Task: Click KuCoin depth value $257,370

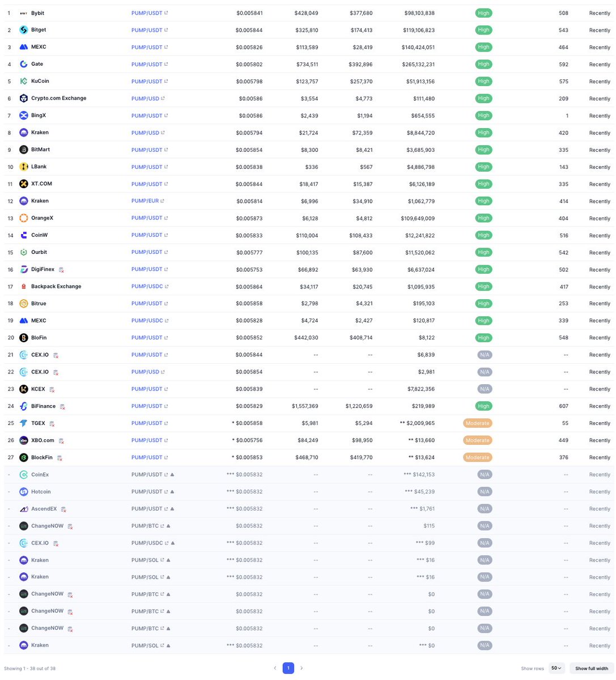Action: click(x=360, y=82)
